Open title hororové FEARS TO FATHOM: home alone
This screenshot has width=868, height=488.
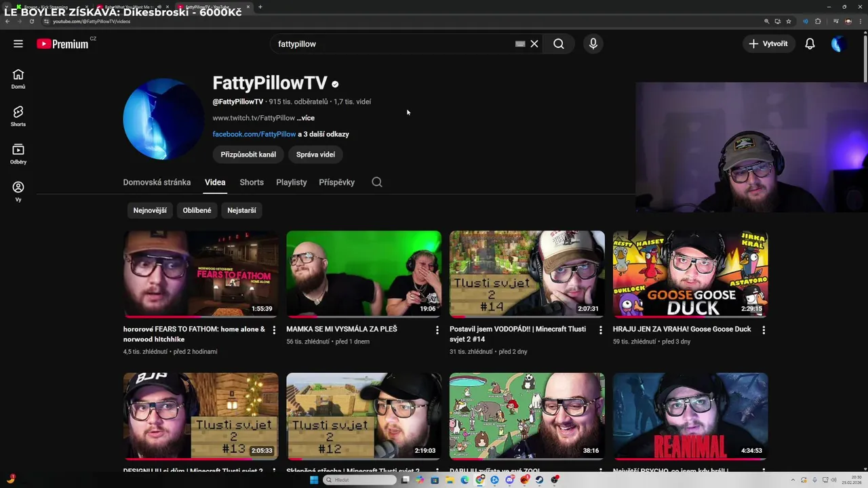click(x=194, y=334)
